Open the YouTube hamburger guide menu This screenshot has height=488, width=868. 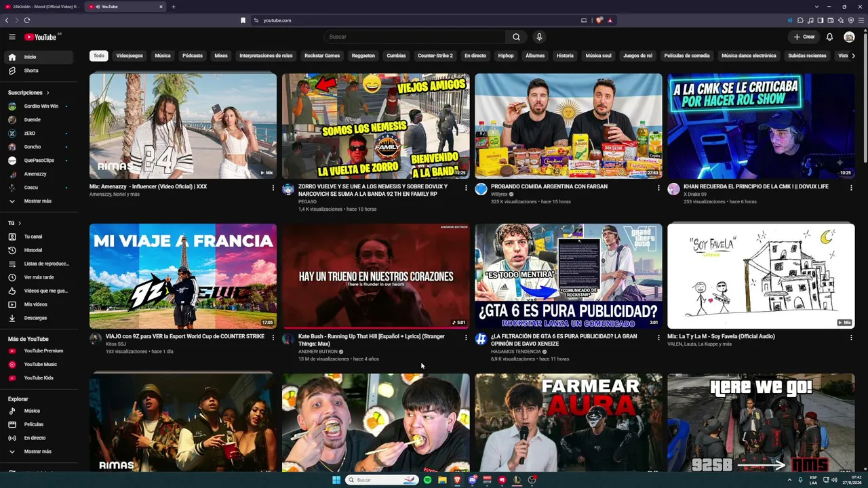tap(12, 37)
